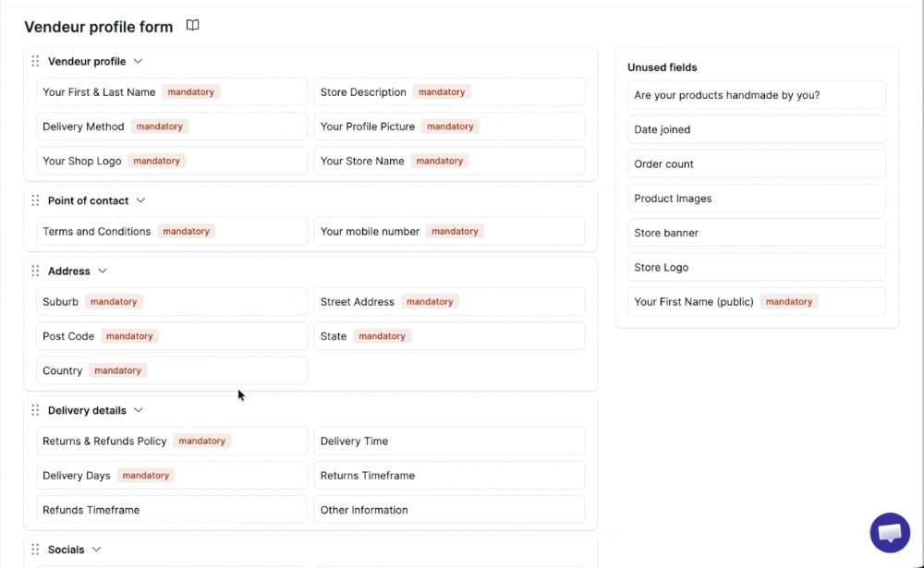This screenshot has height=568, width=924.
Task: Collapse the Address section chevron
Action: click(x=103, y=271)
